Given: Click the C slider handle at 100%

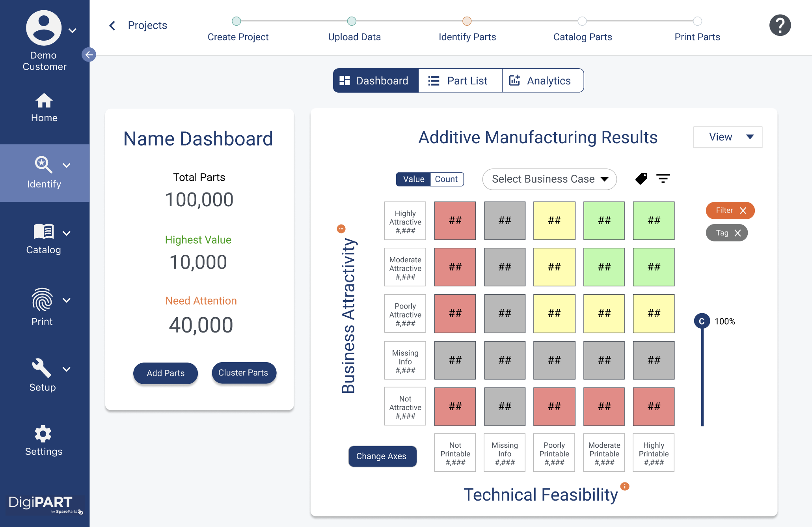Looking at the screenshot, I should tap(702, 321).
